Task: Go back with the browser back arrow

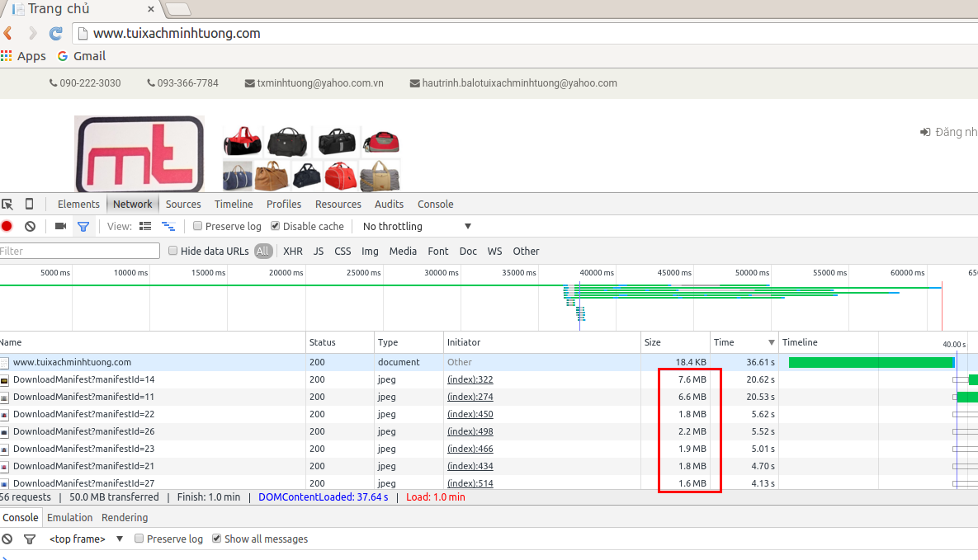Action: (x=7, y=33)
